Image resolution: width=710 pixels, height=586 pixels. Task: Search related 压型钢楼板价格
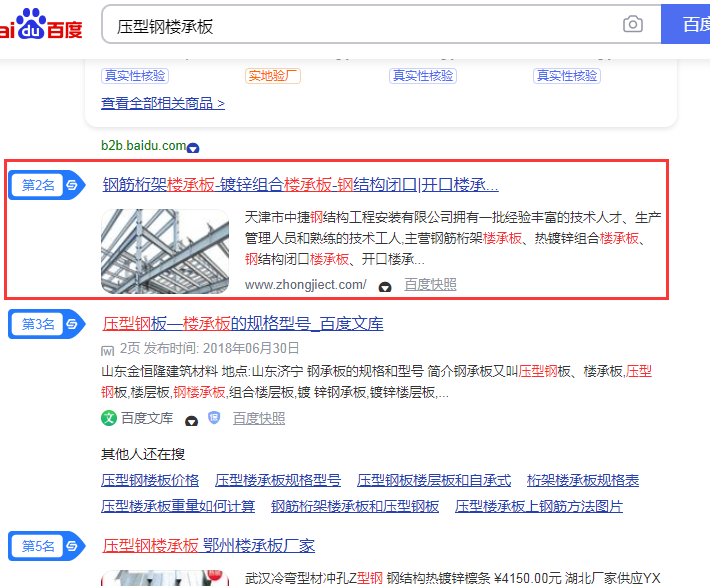[x=150, y=480]
